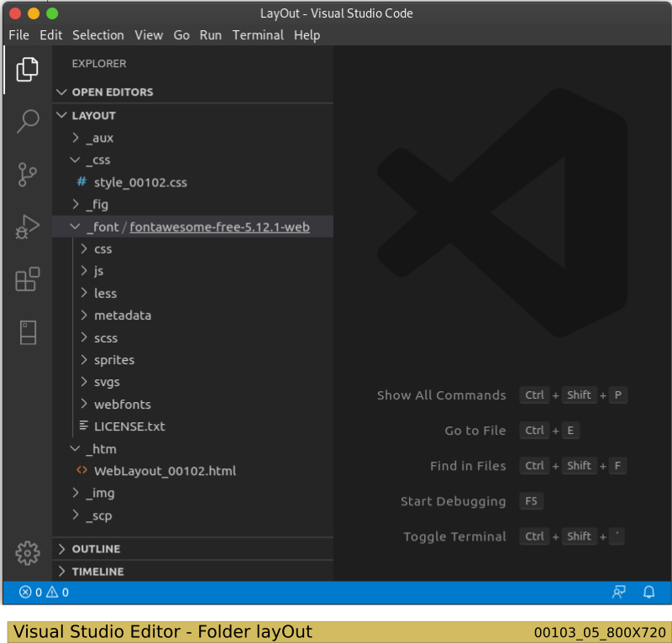This screenshot has height=643, width=672.
Task: Expand the _img folder
Action: coord(76,493)
